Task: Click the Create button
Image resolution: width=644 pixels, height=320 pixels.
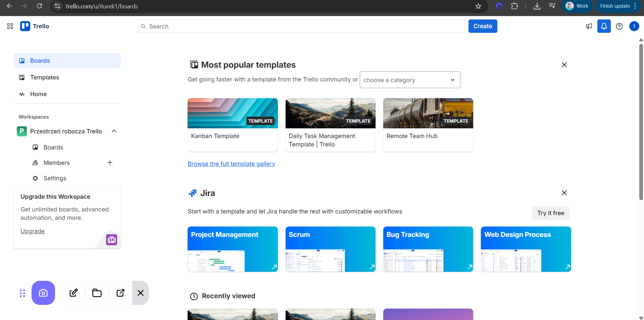Action: click(483, 26)
